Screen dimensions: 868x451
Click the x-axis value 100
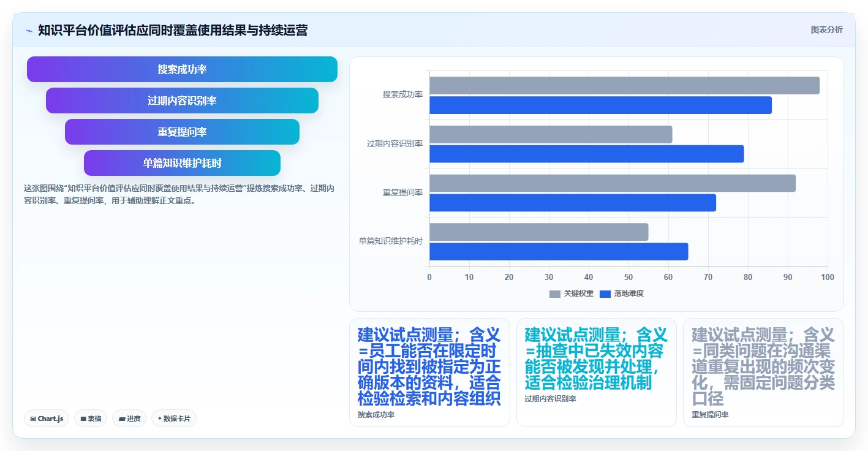click(828, 278)
